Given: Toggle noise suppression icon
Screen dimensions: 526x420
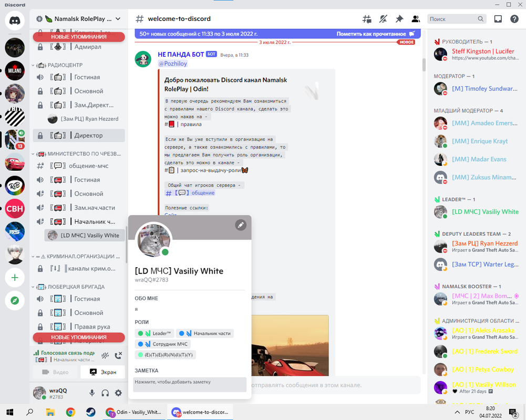Looking at the screenshot, I should (x=105, y=355).
